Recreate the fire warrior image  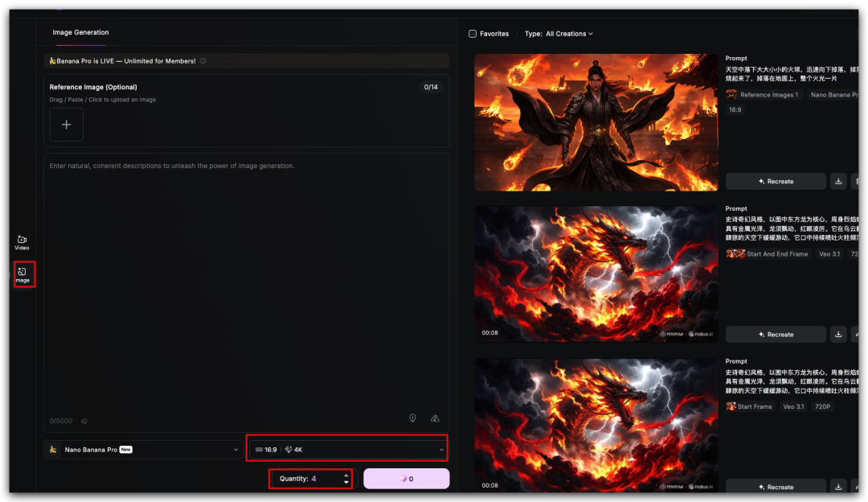point(776,181)
